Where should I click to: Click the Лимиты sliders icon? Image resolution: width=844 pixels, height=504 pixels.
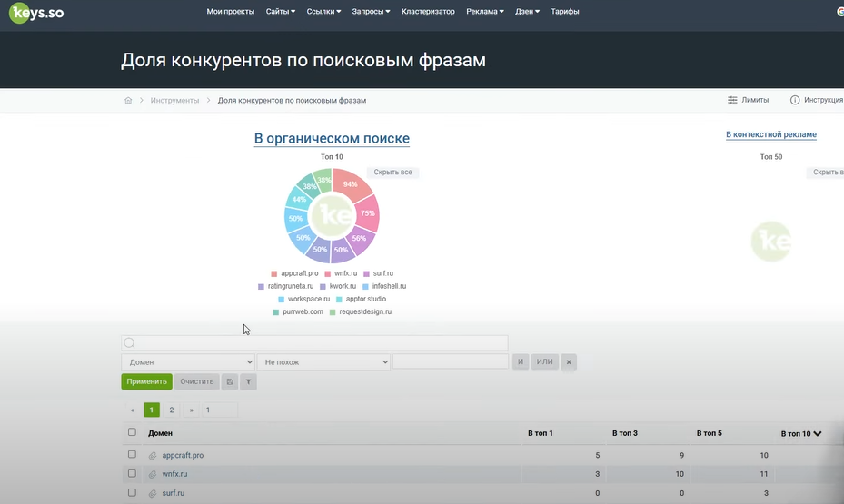click(732, 100)
